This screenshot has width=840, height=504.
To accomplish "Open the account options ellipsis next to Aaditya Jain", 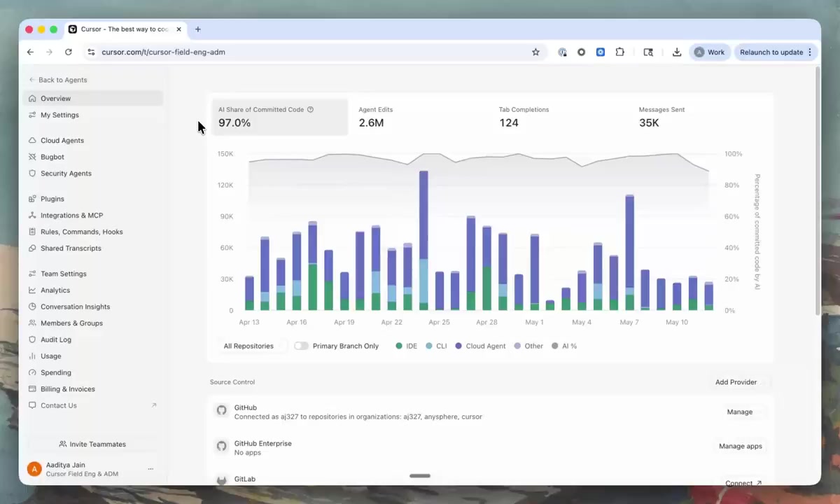I will (150, 469).
